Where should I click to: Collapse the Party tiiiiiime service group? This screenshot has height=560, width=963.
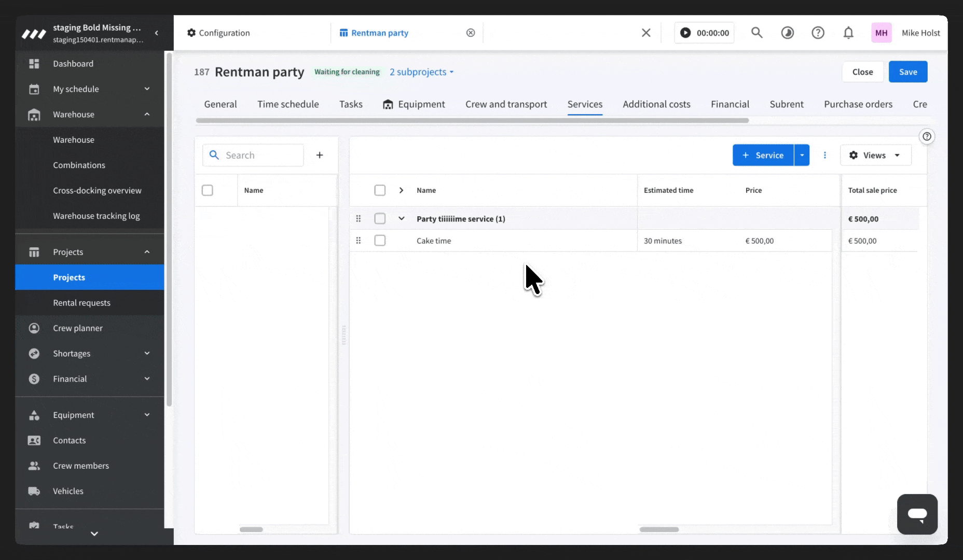click(x=401, y=219)
